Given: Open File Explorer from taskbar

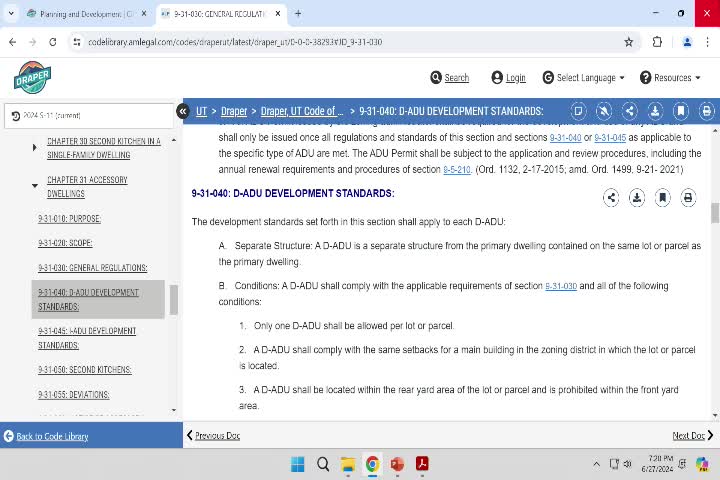Looking at the screenshot, I should click(348, 464).
